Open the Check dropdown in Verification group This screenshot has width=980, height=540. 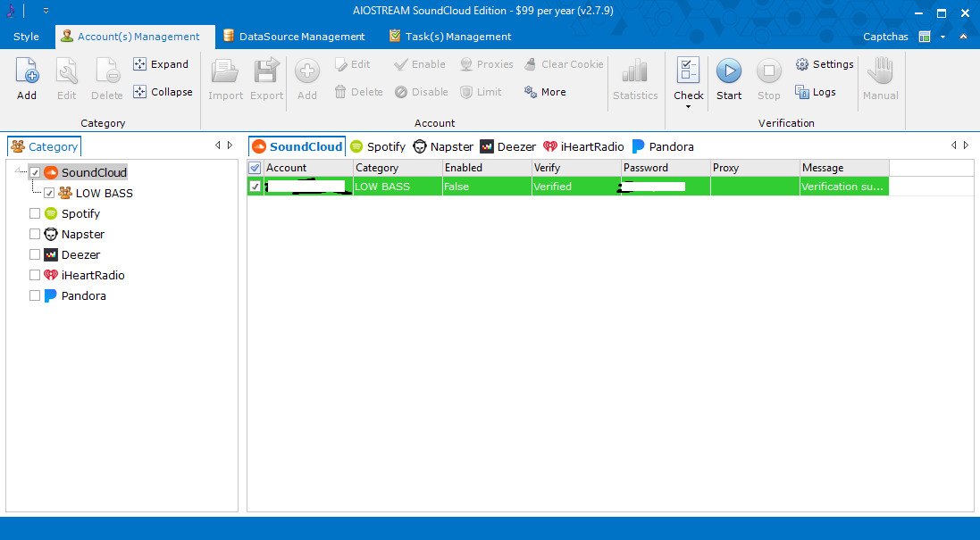pos(688,107)
